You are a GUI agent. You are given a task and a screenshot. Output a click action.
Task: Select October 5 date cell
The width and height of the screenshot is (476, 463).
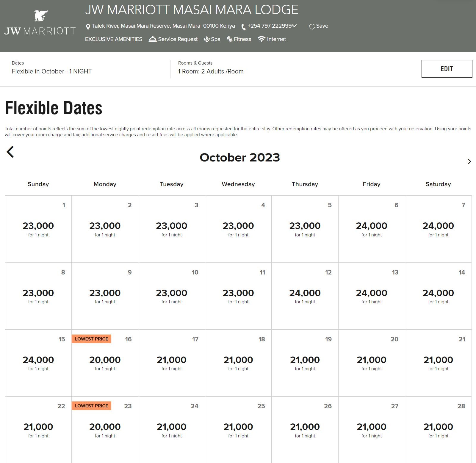coord(305,229)
